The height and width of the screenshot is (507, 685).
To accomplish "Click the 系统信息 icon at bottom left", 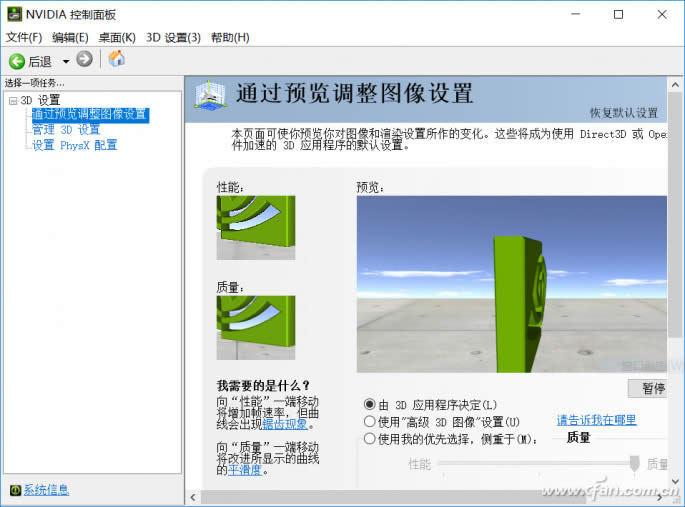I will tap(14, 490).
